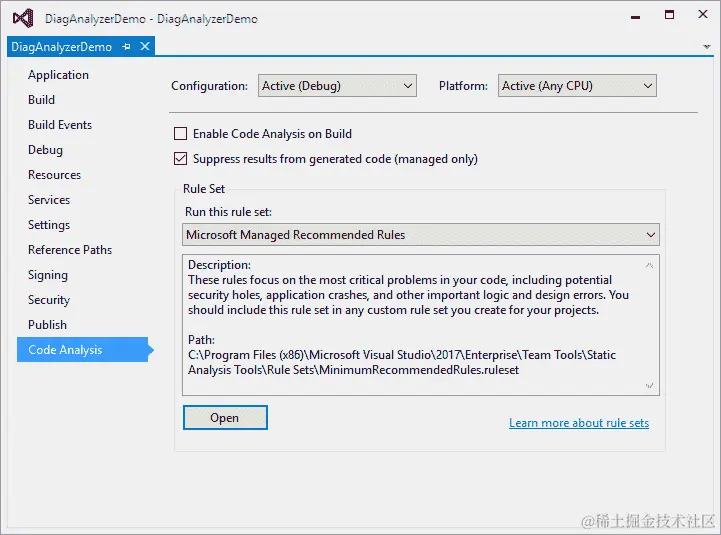The image size is (721, 535).
Task: Click the Visual Studio logo icon
Action: point(23,18)
